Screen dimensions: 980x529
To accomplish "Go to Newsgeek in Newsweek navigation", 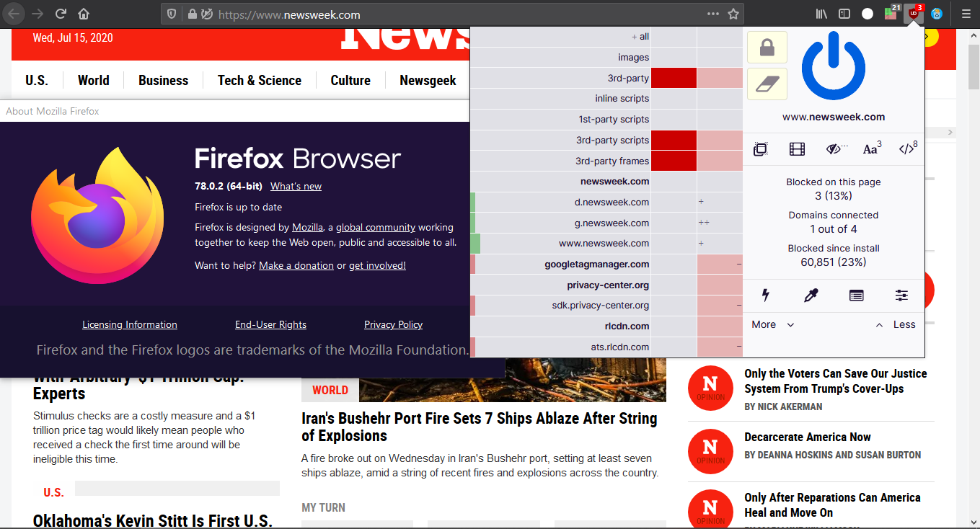I will (x=428, y=81).
